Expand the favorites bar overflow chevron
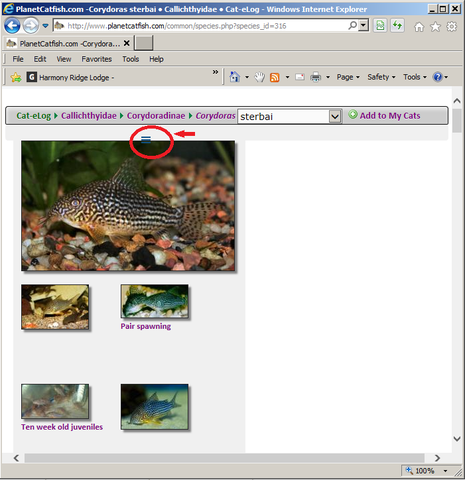Image resolution: width=465 pixels, height=480 pixels. click(x=215, y=72)
